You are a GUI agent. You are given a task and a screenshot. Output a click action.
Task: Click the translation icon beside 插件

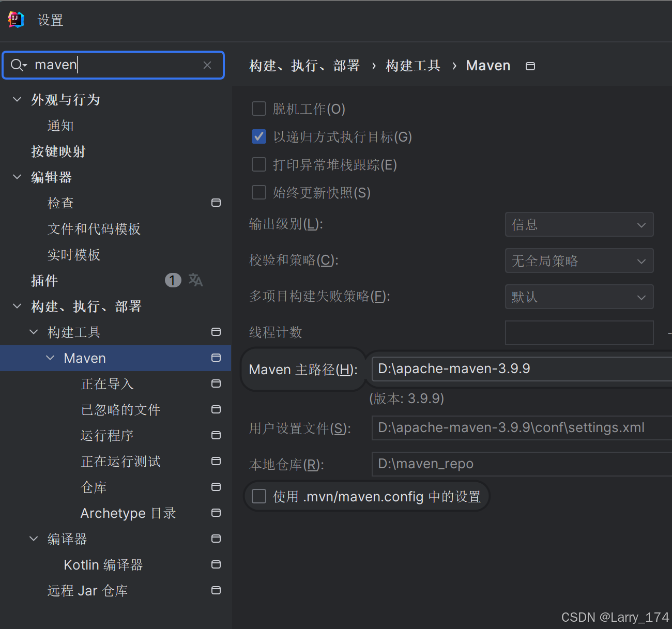195,280
